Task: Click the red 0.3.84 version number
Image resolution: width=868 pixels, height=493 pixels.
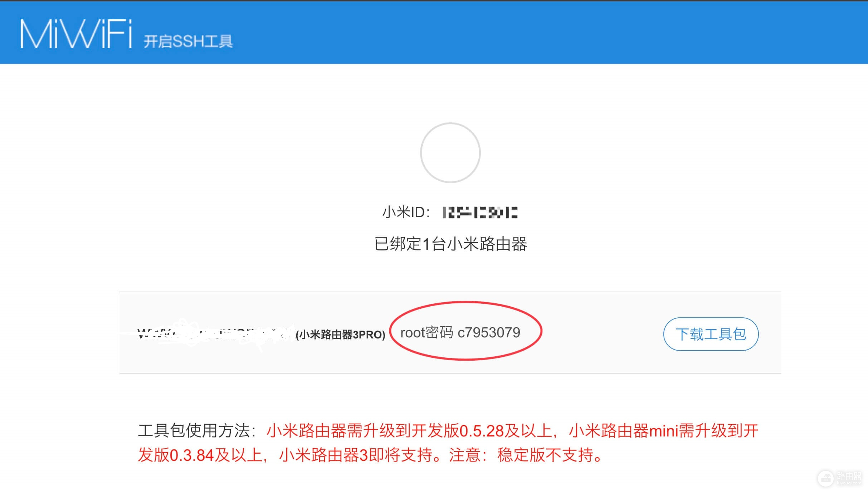Action: coord(191,455)
